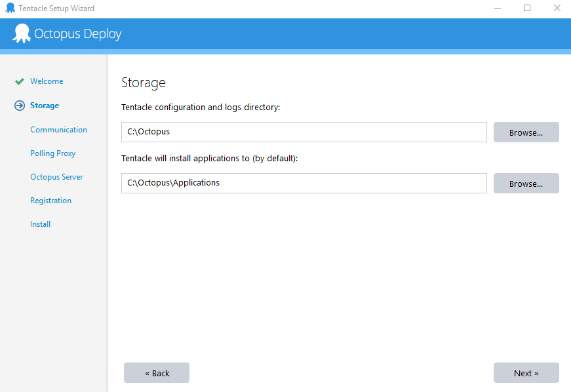Click the configuration and logs directory field

(x=304, y=132)
